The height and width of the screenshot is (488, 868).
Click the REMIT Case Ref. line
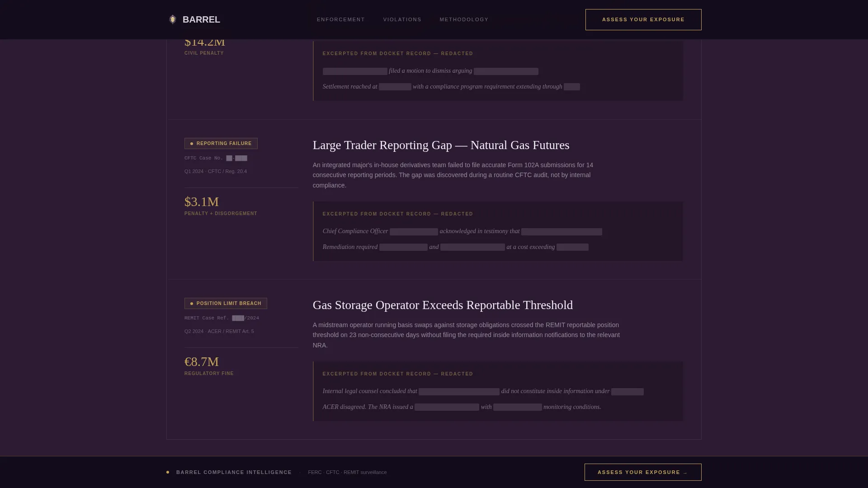[222, 318]
